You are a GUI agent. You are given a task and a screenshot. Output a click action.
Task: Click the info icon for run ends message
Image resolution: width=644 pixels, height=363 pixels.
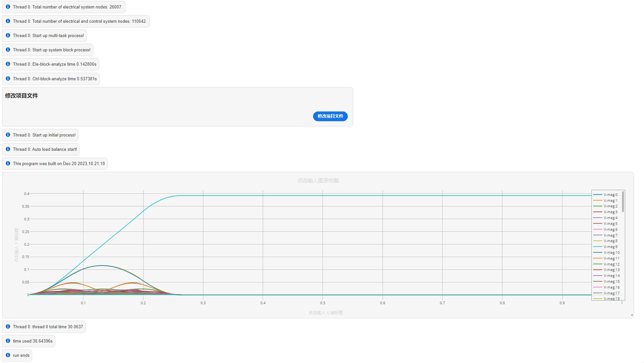coord(8,355)
